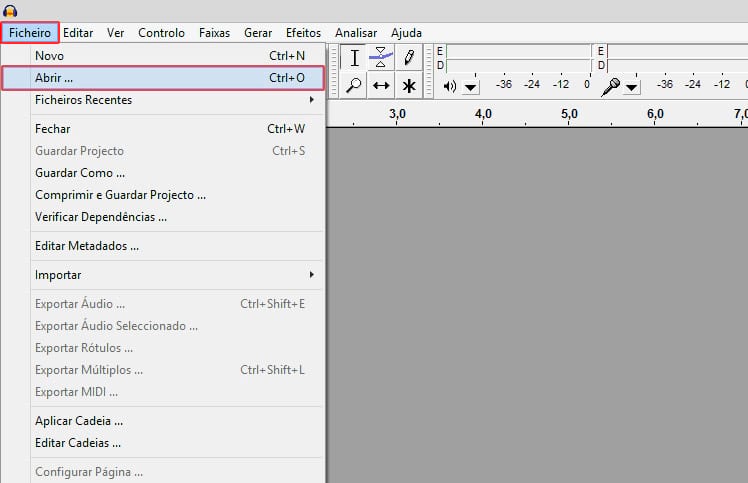
Task: Open the Efeitos menu
Action: (x=303, y=33)
